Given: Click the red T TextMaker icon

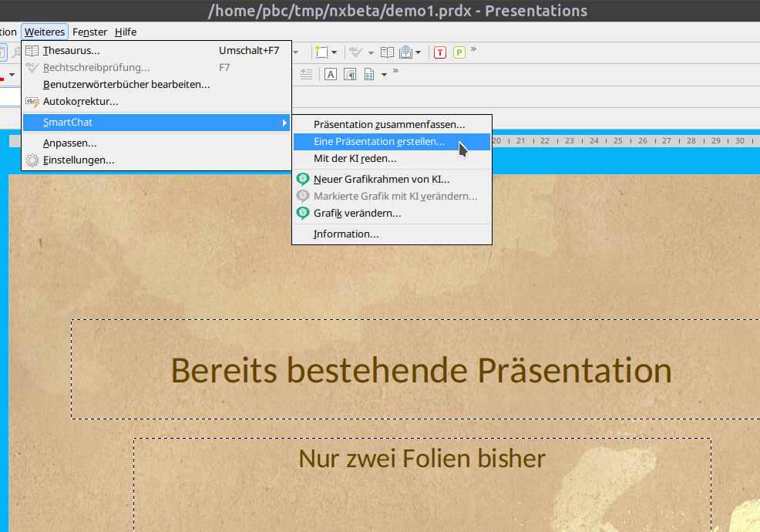Looking at the screenshot, I should click(x=440, y=52).
